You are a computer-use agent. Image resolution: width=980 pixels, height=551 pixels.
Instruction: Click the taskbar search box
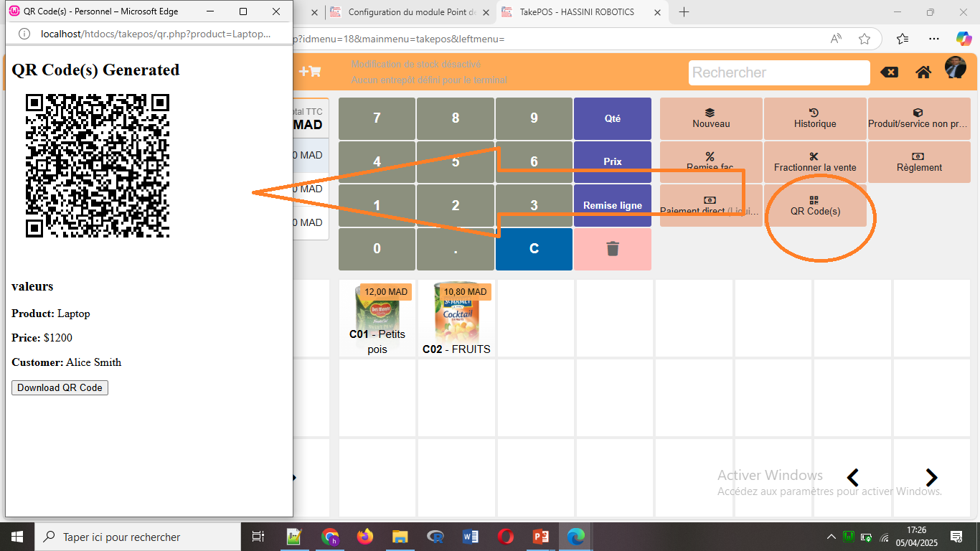[138, 537]
